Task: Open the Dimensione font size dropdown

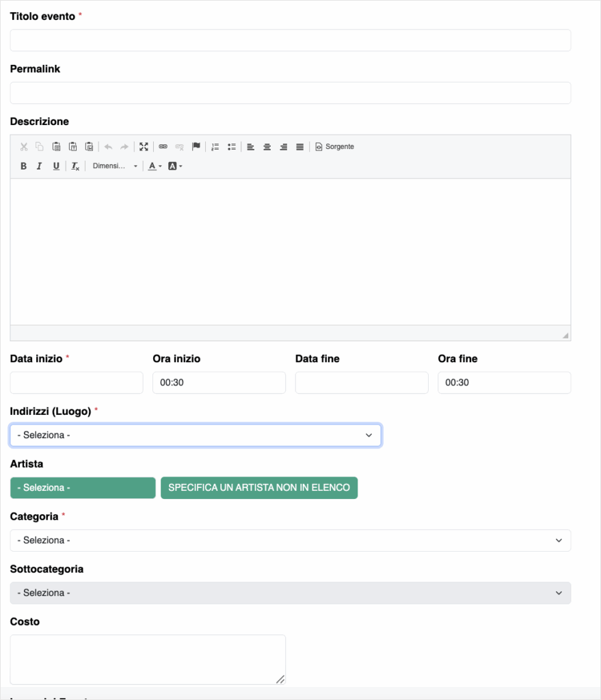Action: pos(115,166)
